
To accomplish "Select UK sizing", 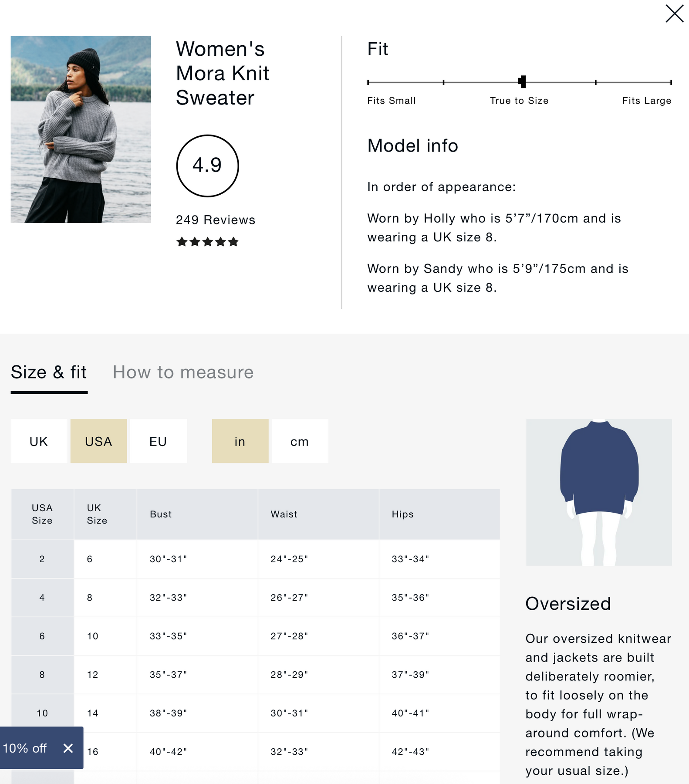I will pyautogui.click(x=39, y=441).
